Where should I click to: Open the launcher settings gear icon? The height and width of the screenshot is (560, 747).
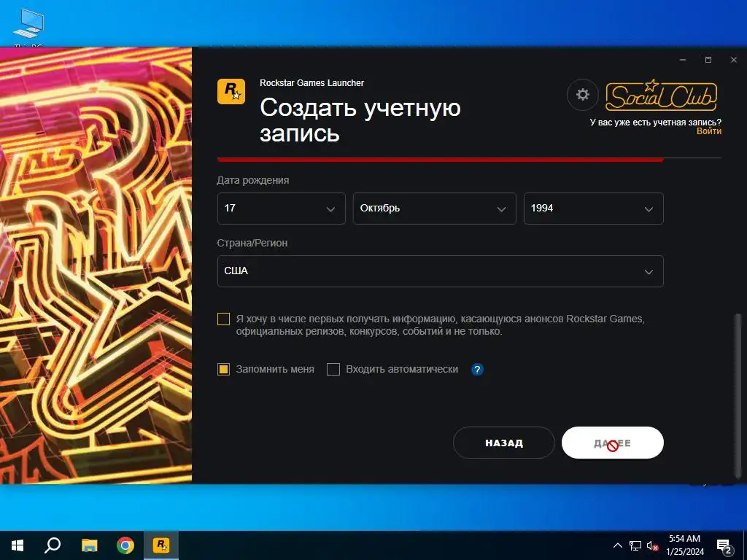point(582,94)
